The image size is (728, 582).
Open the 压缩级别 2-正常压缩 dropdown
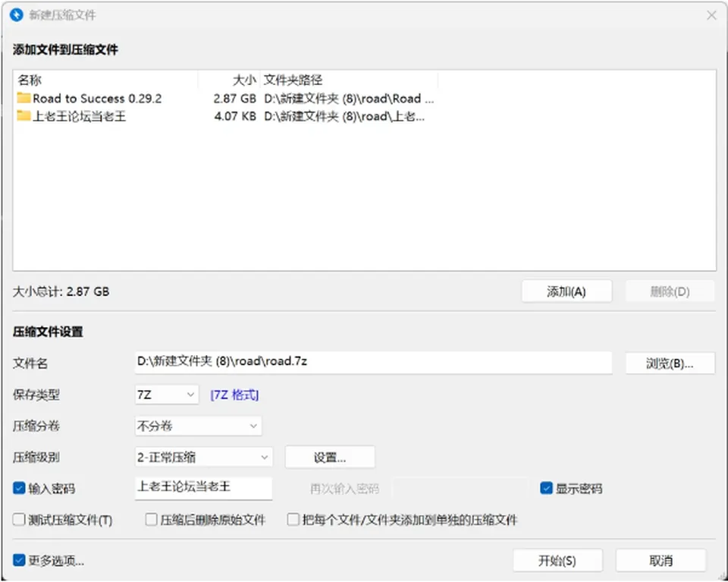point(204,457)
